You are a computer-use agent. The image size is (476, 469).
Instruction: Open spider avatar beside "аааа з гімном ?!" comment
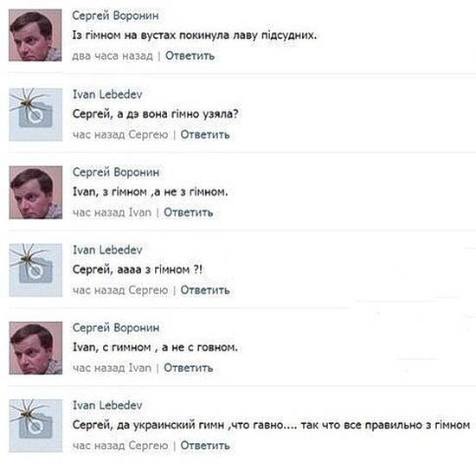coord(35,270)
